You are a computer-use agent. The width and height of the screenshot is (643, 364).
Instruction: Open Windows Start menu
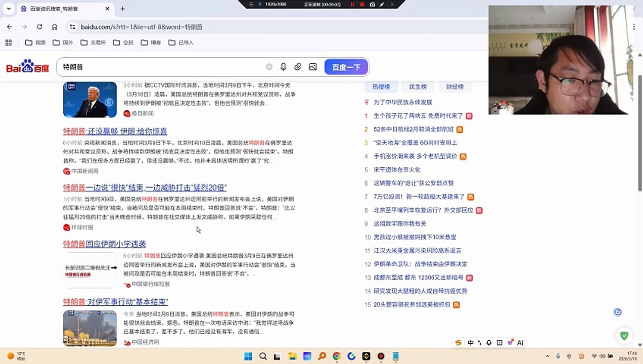pyautogui.click(x=248, y=356)
